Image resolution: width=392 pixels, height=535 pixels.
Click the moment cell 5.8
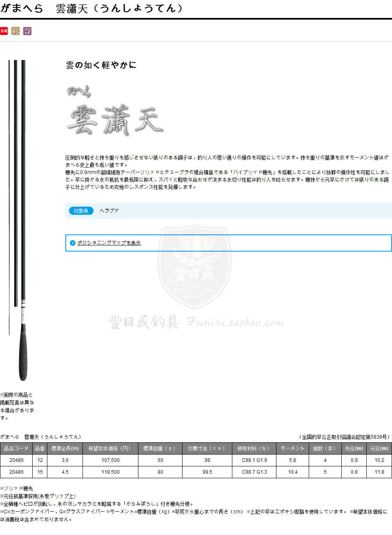pos(292,460)
